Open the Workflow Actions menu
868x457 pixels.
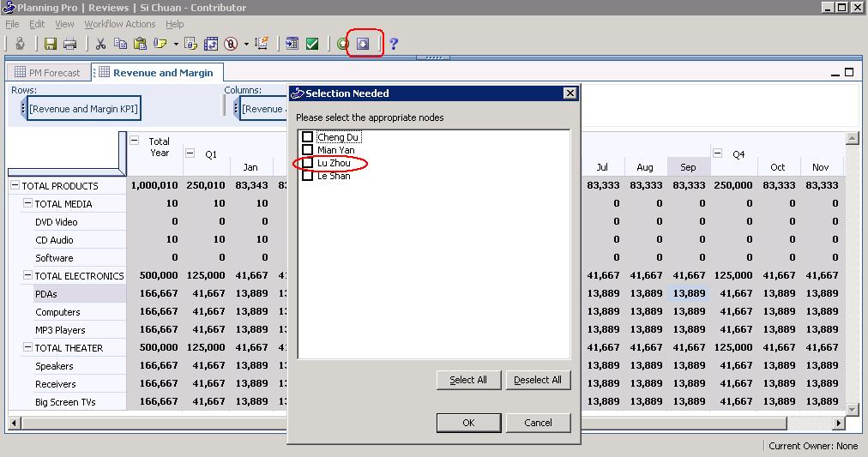[119, 24]
